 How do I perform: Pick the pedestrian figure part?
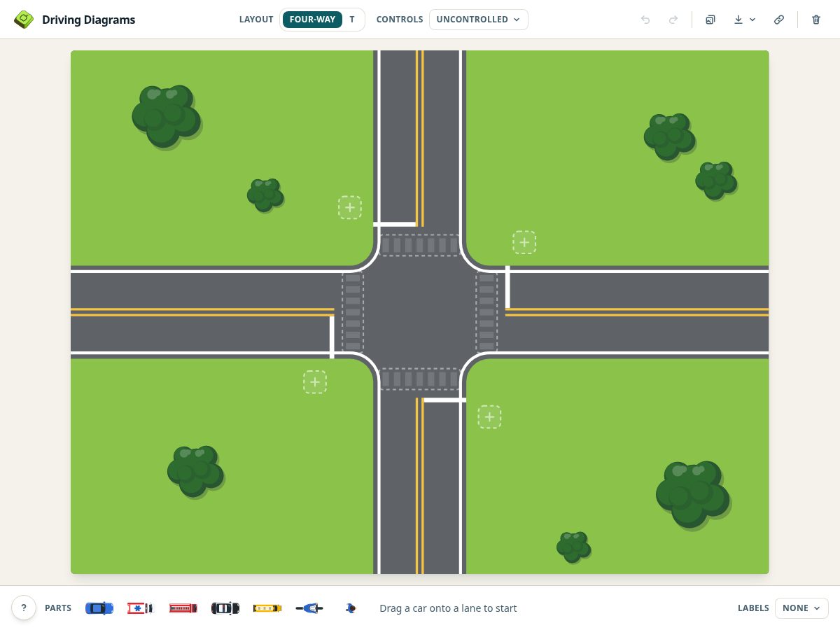coord(351,608)
